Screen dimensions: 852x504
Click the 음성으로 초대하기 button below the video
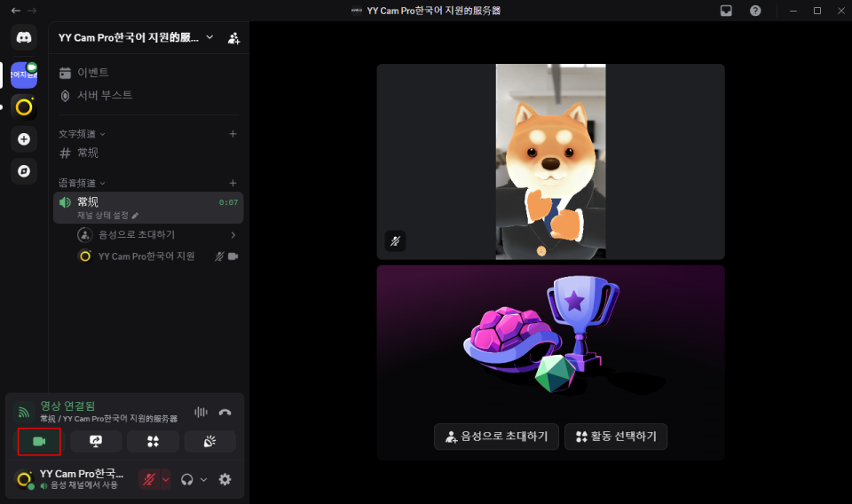497,437
